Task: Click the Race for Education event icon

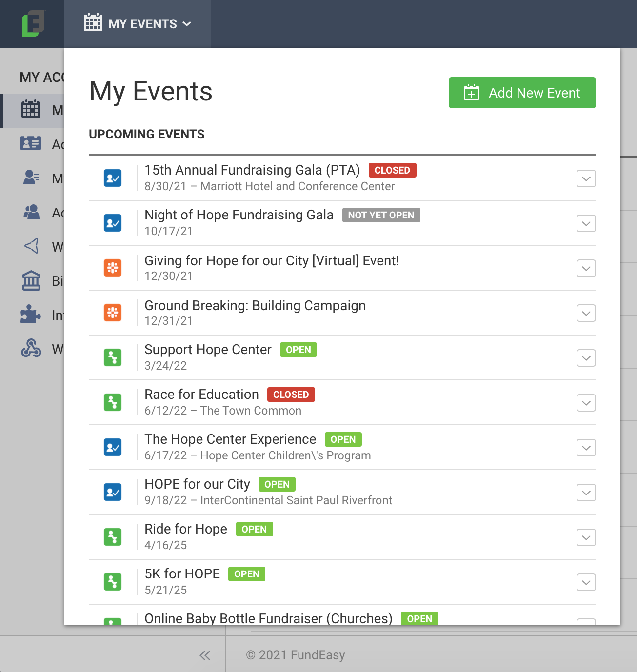Action: tap(113, 402)
